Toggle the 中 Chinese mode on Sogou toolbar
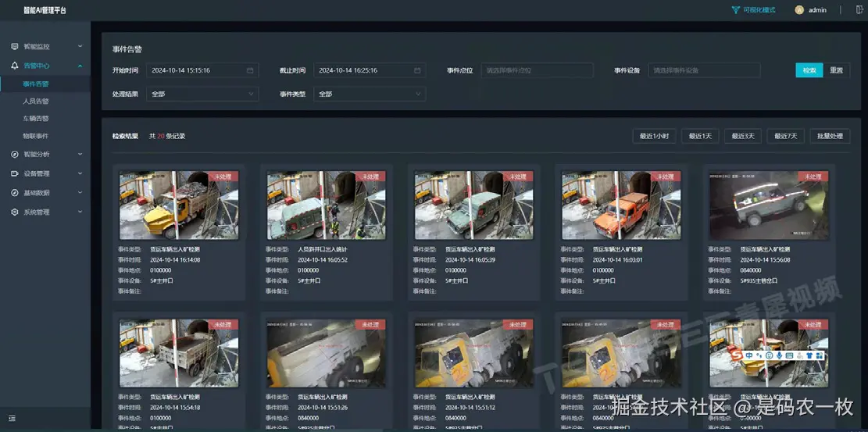The width and height of the screenshot is (868, 432). click(x=748, y=355)
